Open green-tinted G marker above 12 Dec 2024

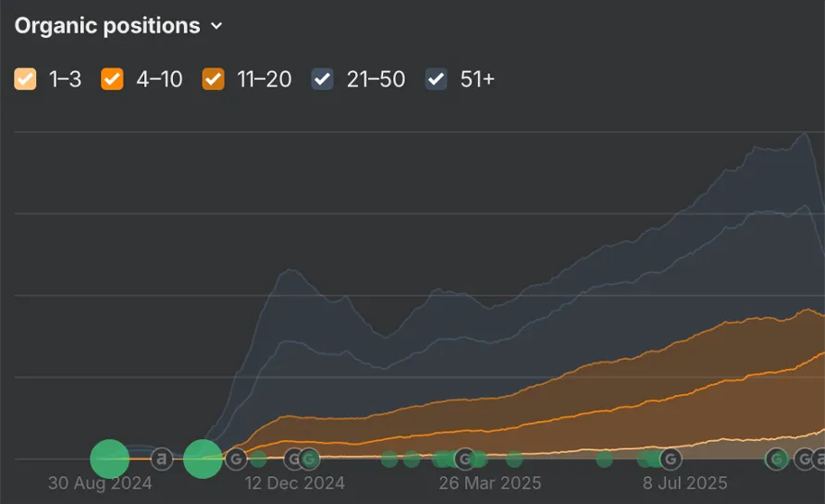[x=309, y=459]
